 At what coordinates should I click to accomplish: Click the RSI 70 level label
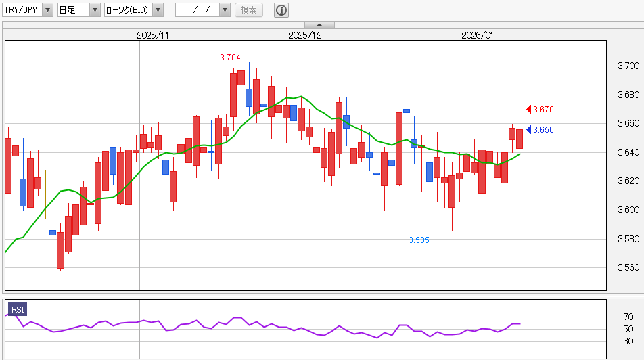pyautogui.click(x=628, y=317)
